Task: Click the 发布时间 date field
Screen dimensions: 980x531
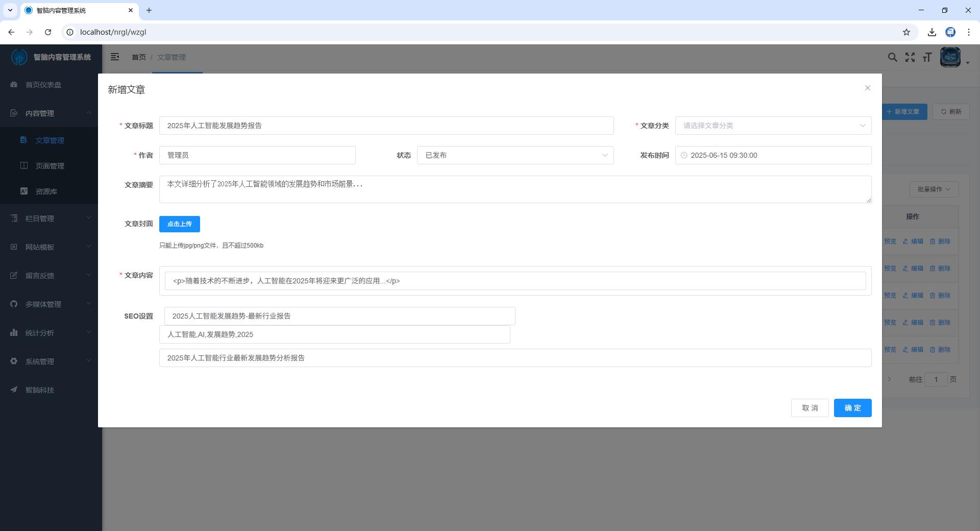Action: tap(774, 155)
